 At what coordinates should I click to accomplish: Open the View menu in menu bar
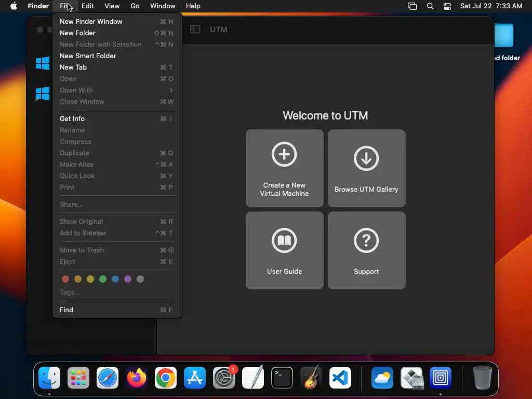[x=112, y=6]
